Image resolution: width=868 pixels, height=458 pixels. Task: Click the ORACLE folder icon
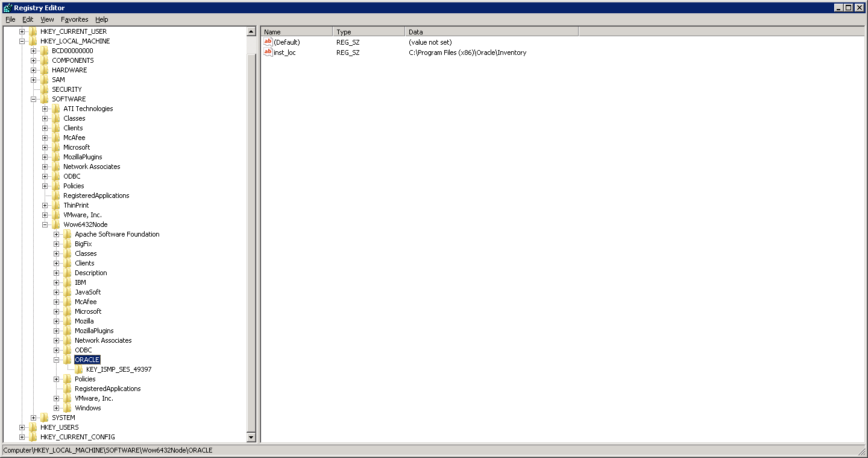pyautogui.click(x=68, y=360)
